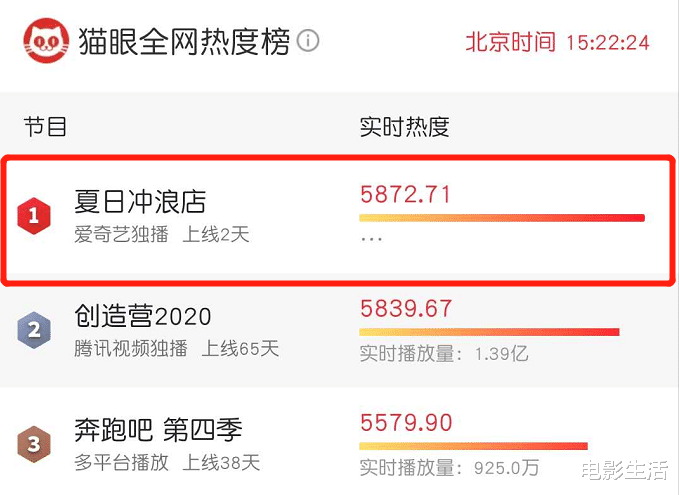Image resolution: width=679 pixels, height=495 pixels.
Task: Click the 5872.71 heat score
Action: click(x=405, y=194)
